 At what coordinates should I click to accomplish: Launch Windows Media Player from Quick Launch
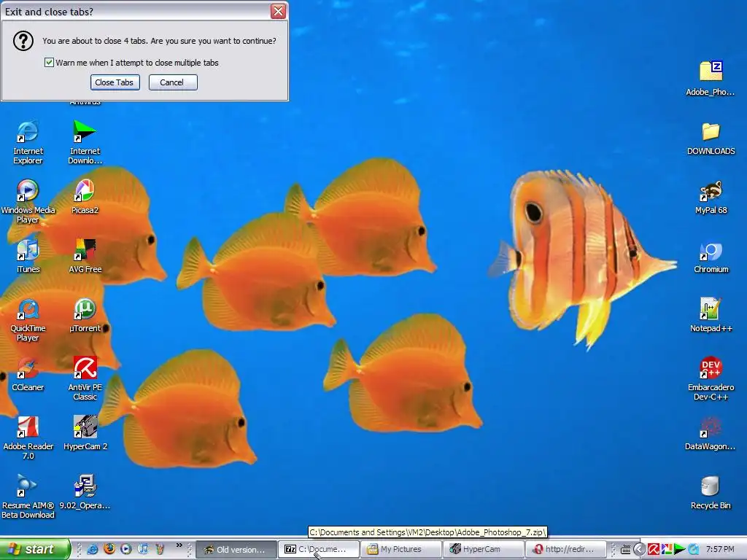pos(125,549)
